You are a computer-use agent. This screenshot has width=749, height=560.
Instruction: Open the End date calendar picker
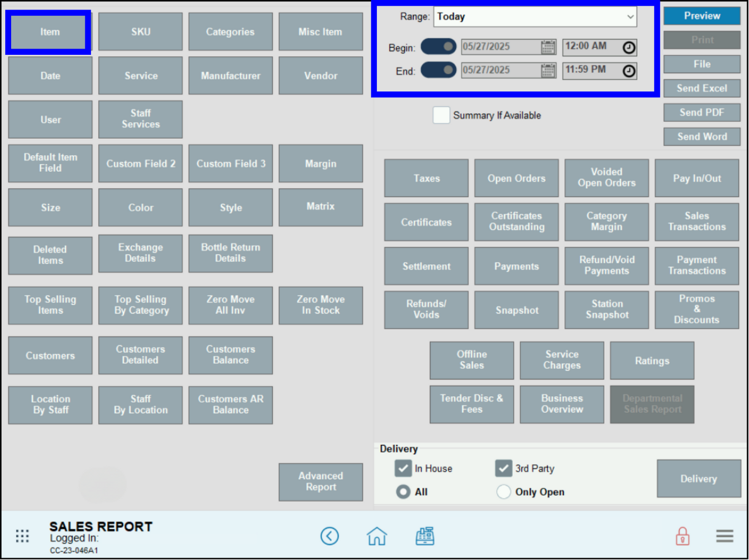548,70
